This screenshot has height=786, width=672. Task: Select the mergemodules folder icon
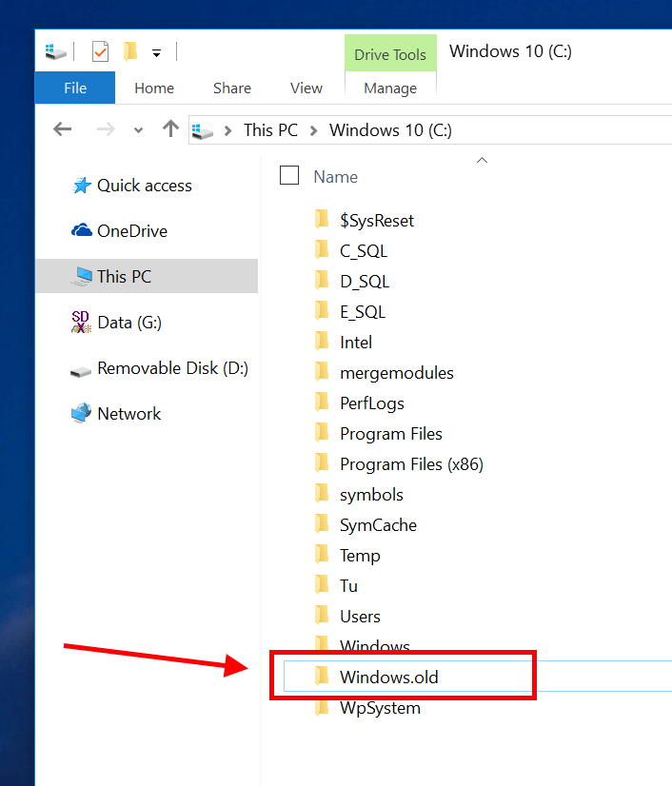click(322, 371)
